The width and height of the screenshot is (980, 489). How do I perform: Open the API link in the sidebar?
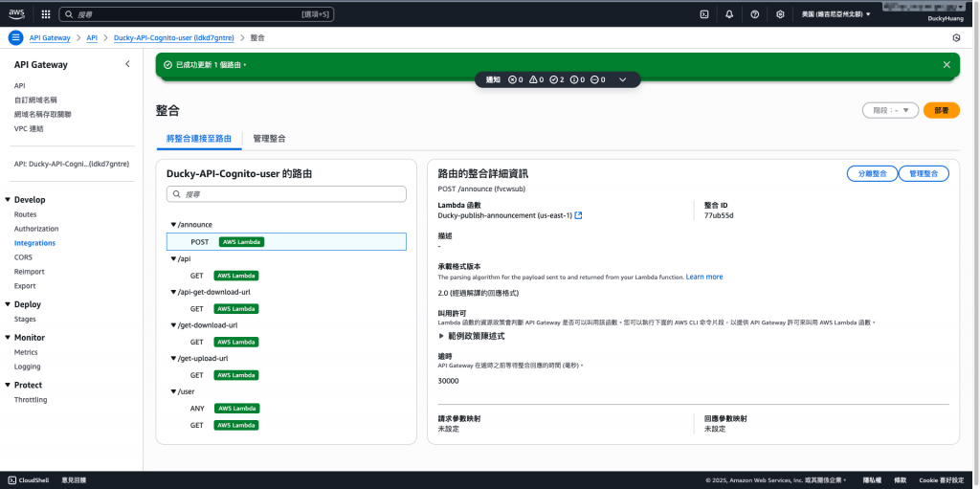click(19, 86)
